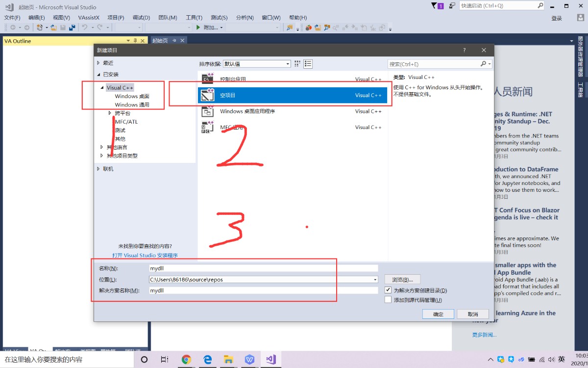Image resolution: width=588 pixels, height=368 pixels.
Task: Click the Navigate Backward toolbar icon
Action: tap(13, 27)
